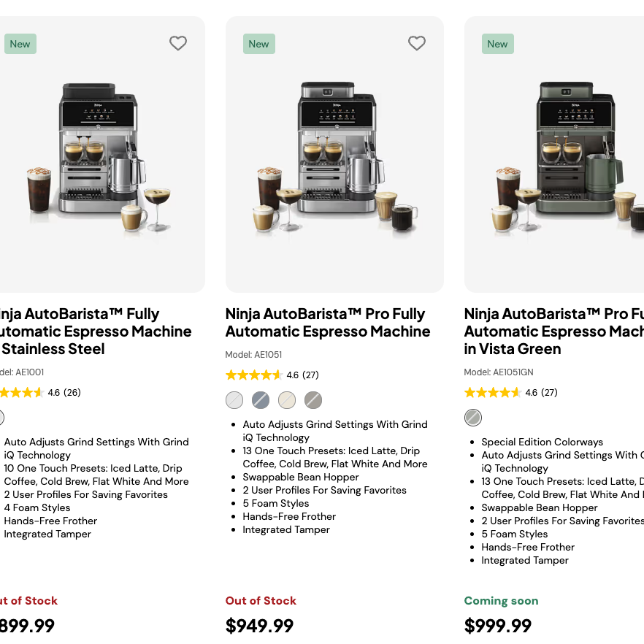Select the Vista Green model's color swatch
The height and width of the screenshot is (644, 644).
tap(472, 418)
